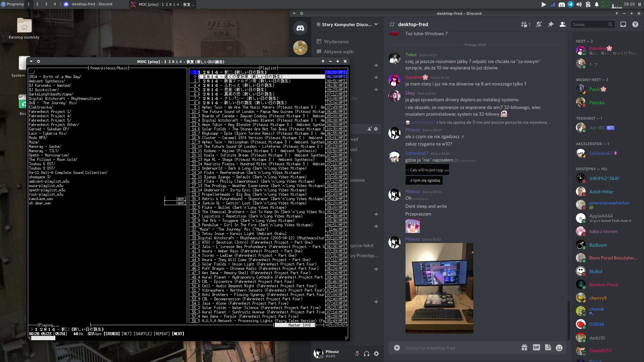Open the Nitro gift icon in message box
Viewport: 644px width, 362px height.
(x=524, y=348)
